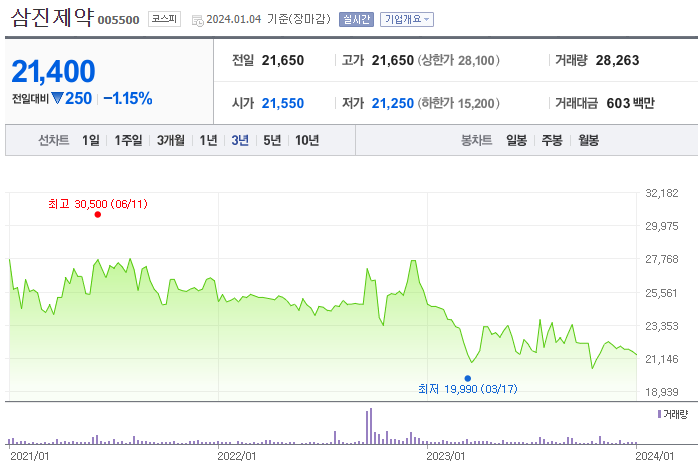Image resolution: width=698 pixels, height=469 pixels.
Task: Select the 1주일 line chart tab
Action: point(128,140)
